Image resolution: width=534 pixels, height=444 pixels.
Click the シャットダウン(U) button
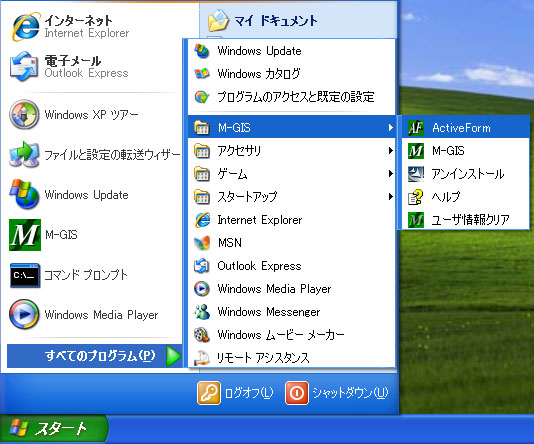336,393
